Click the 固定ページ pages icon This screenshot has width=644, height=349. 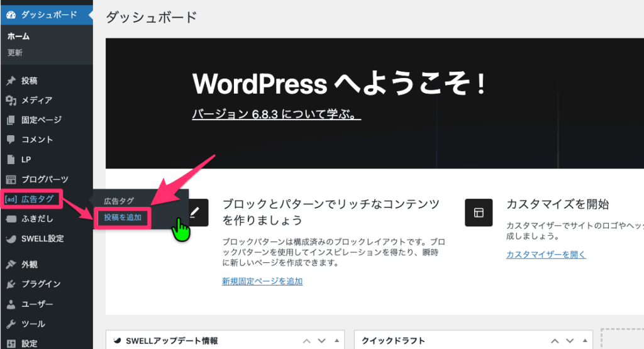click(x=11, y=120)
